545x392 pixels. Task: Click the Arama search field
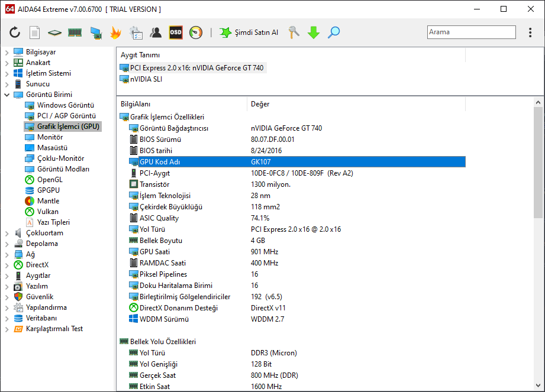click(x=471, y=32)
